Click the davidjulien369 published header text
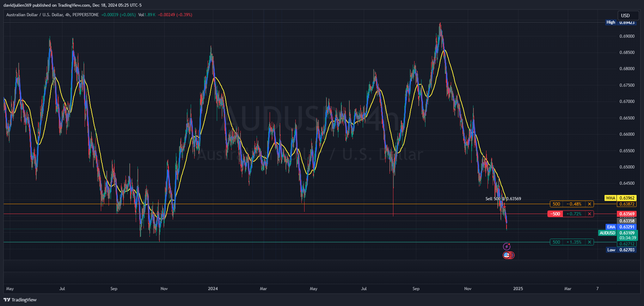 72,5
